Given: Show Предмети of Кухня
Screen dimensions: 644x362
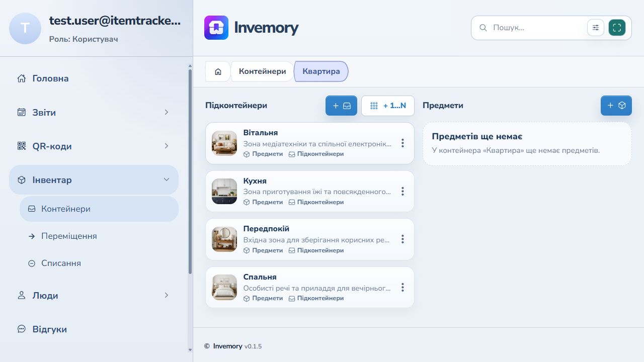Looking at the screenshot, I should pyautogui.click(x=263, y=202).
